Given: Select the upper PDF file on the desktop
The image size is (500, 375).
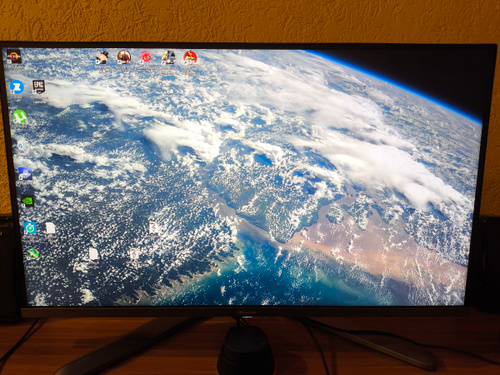Looking at the screenshot, I should (x=153, y=228).
